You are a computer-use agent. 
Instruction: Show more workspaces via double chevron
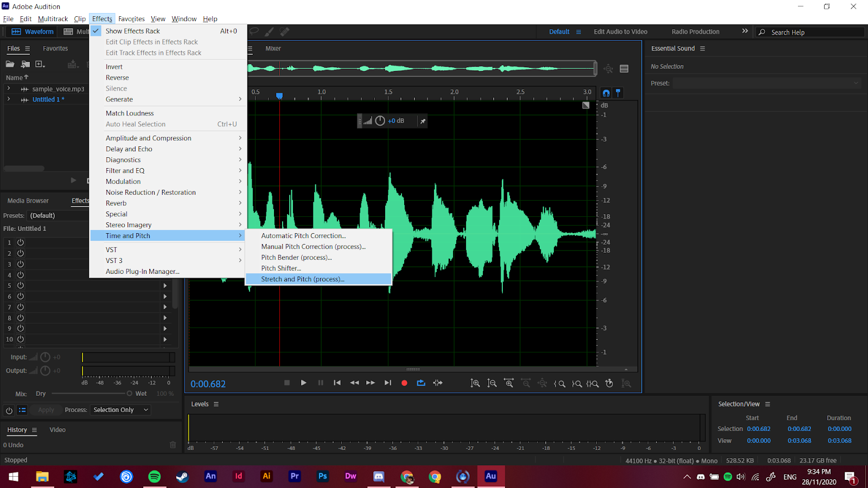(x=745, y=31)
